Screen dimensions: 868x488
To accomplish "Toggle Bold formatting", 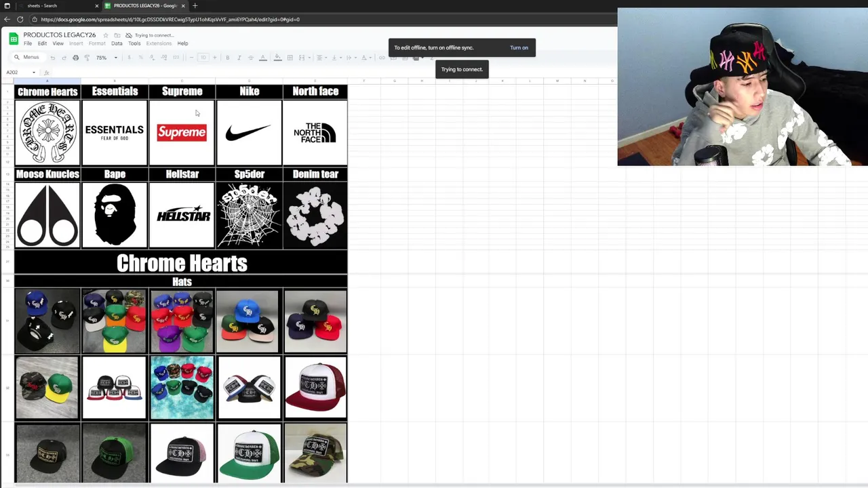I will pos(227,58).
